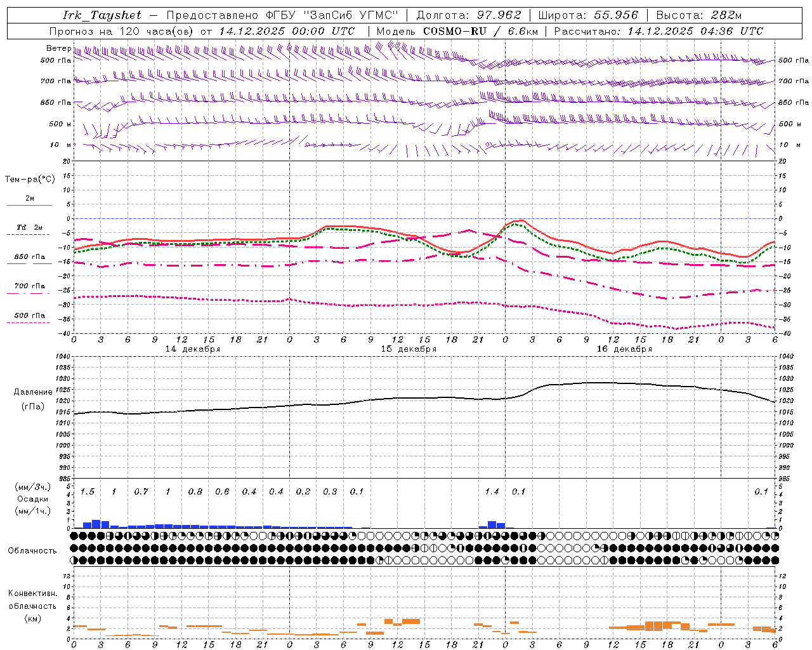Image resolution: width=812 pixels, height=650 pixels.
Task: Click the '1.4' three-hour precipitation value
Action: click(x=492, y=492)
